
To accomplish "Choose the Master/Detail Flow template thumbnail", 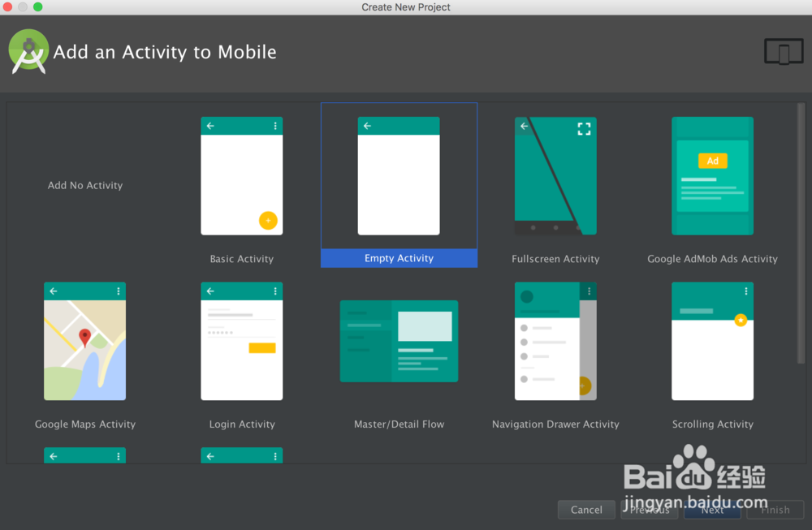I will click(x=399, y=341).
